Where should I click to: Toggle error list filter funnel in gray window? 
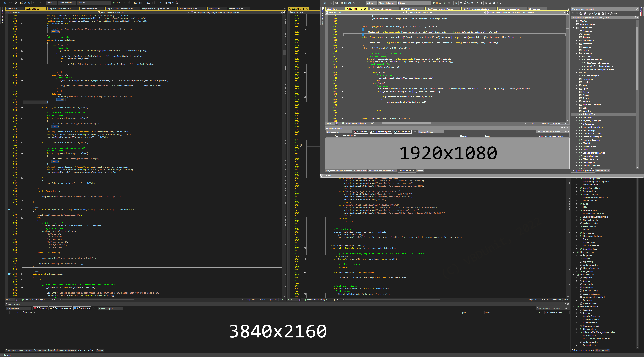click(415, 132)
